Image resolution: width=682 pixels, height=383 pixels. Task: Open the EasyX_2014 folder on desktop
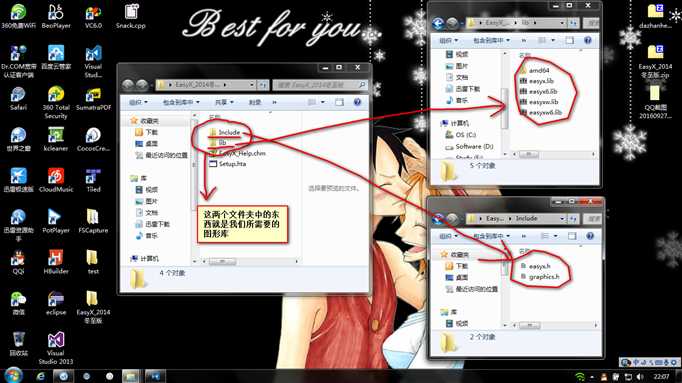pyautogui.click(x=93, y=307)
